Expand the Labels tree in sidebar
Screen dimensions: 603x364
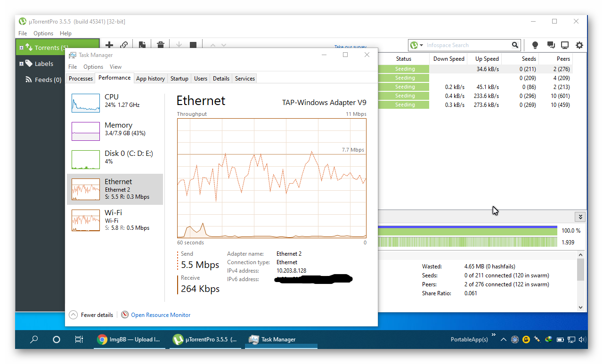coord(21,64)
